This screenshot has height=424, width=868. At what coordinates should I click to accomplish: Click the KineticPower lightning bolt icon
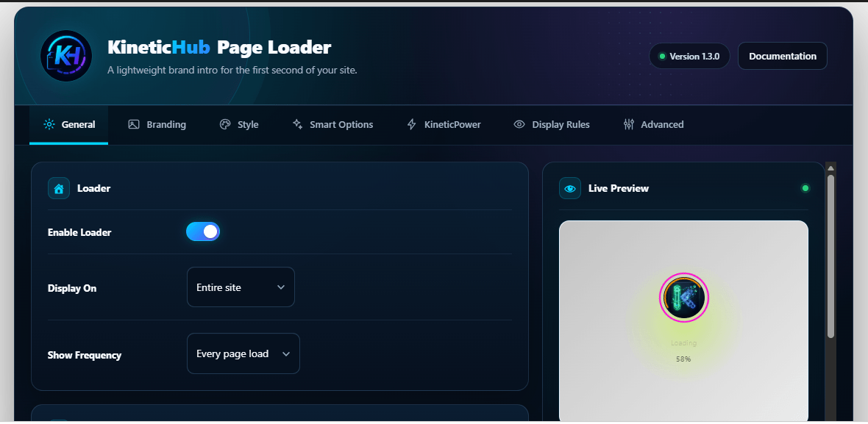click(411, 124)
